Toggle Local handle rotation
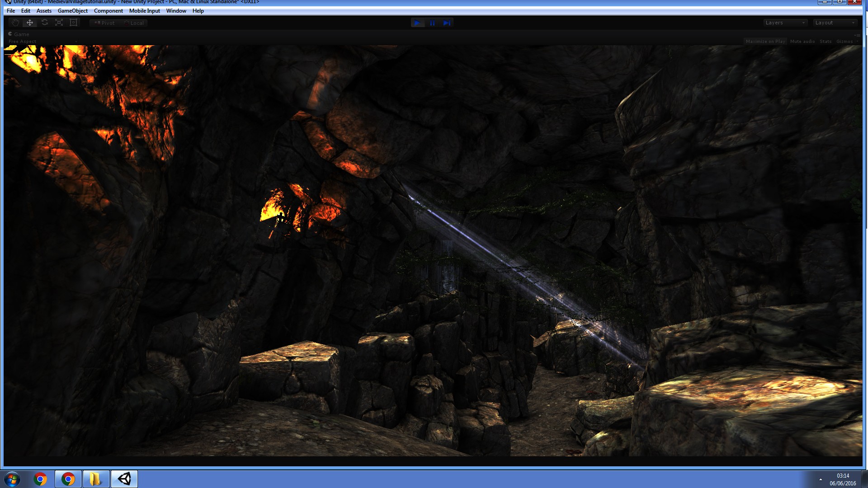868x488 pixels. pyautogui.click(x=134, y=23)
